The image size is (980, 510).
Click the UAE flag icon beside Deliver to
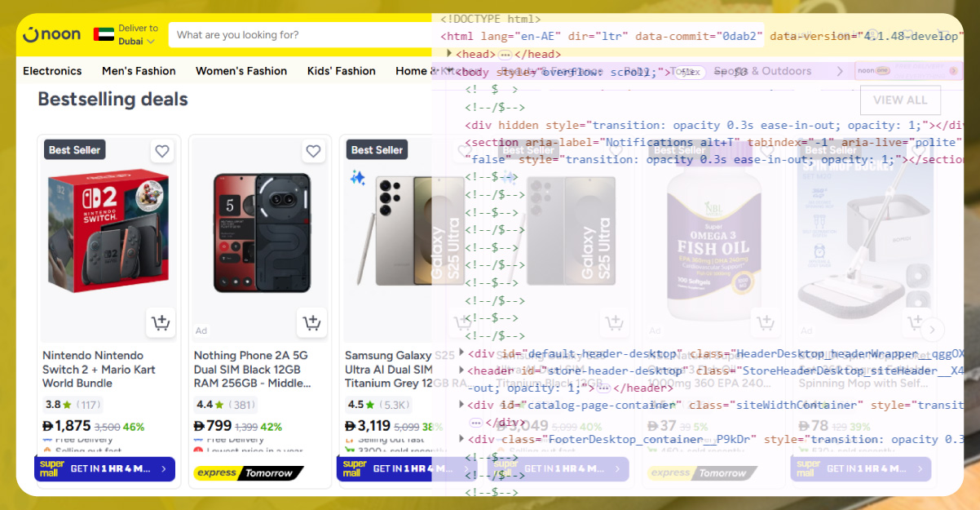pyautogui.click(x=104, y=35)
